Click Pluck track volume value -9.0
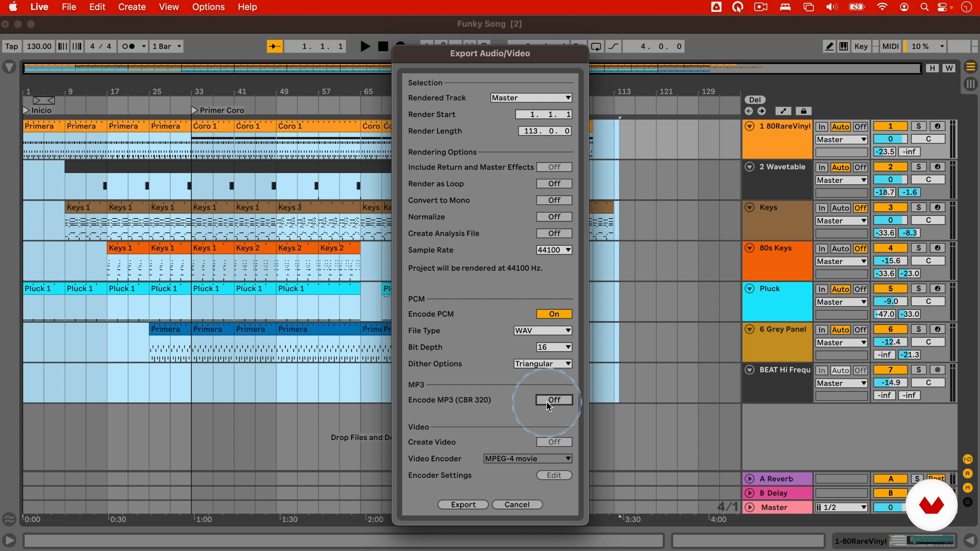 [890, 302]
